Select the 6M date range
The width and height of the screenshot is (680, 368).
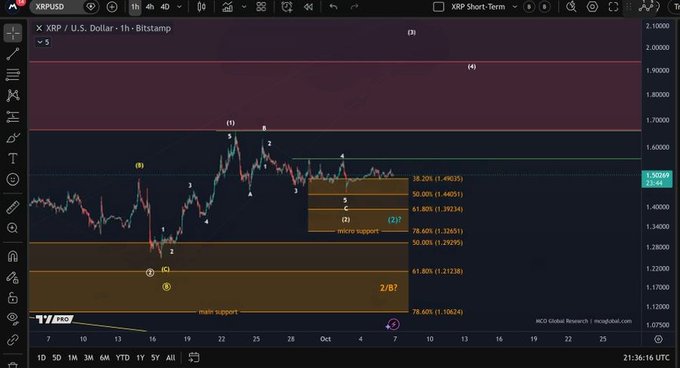click(x=105, y=358)
